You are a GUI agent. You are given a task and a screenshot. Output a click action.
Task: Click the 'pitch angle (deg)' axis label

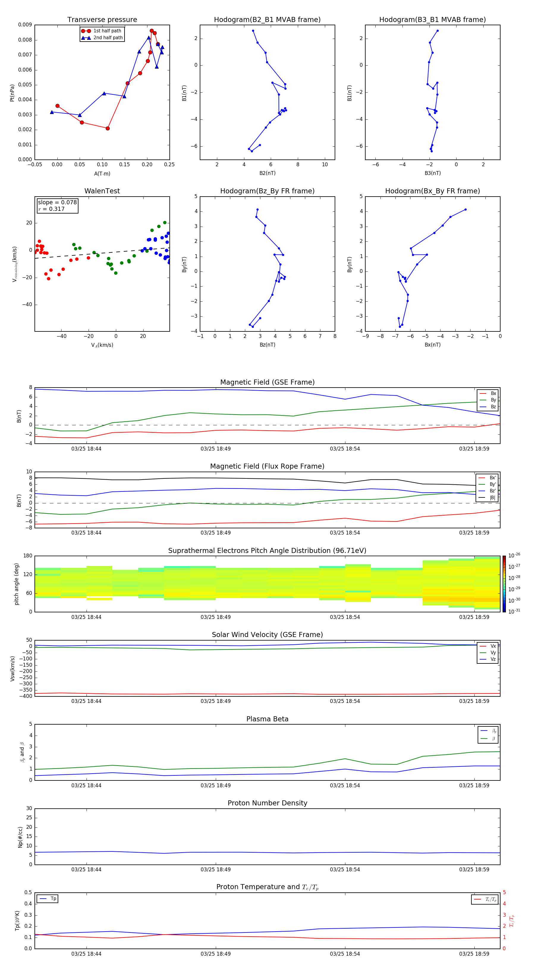pyautogui.click(x=16, y=584)
